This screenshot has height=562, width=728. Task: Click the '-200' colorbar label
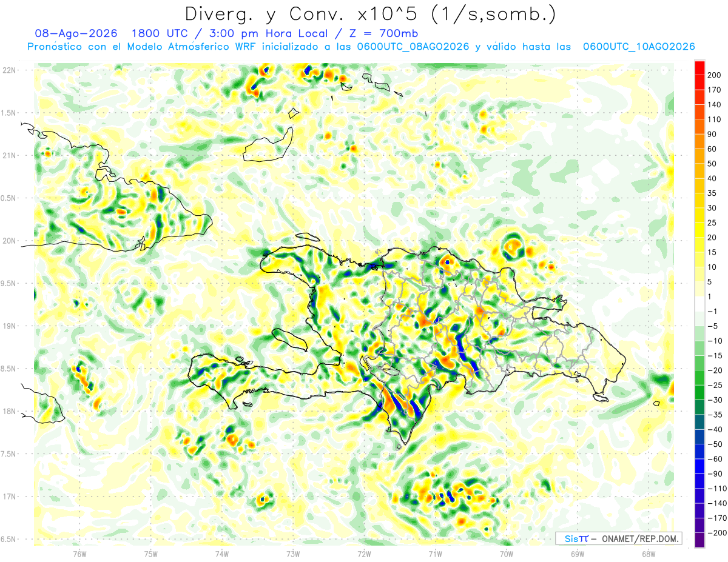click(x=718, y=534)
